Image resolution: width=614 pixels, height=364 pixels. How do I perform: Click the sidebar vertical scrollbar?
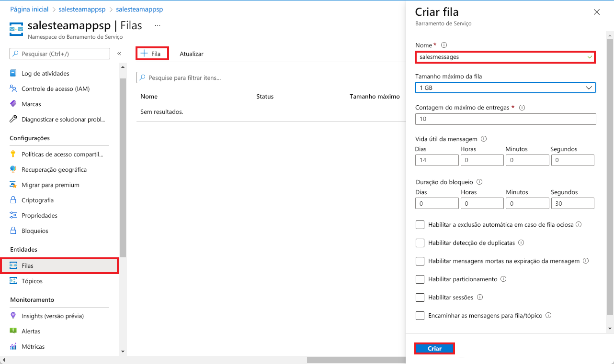pos(123,167)
